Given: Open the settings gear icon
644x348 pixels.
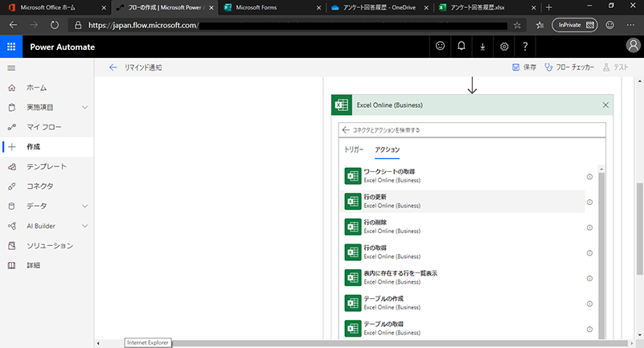Looking at the screenshot, I should (504, 47).
